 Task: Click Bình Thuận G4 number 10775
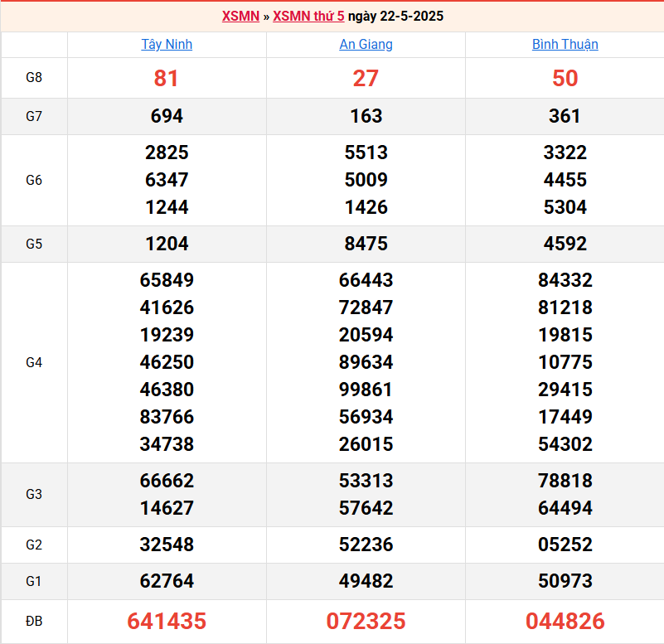point(565,362)
